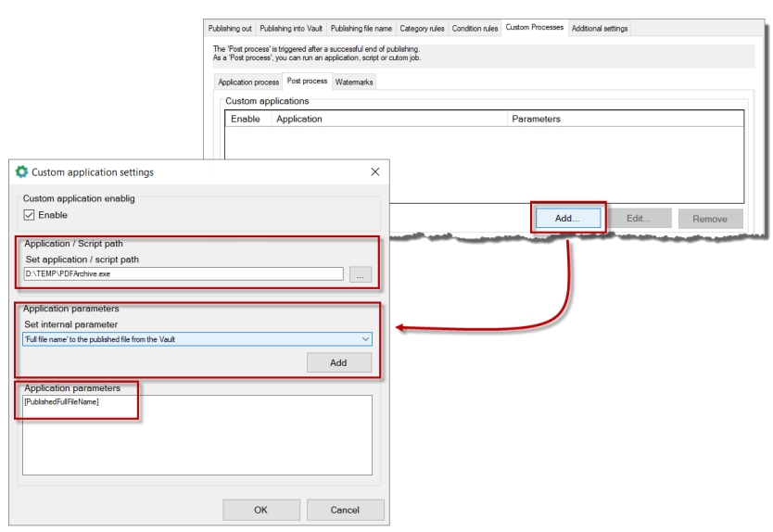Click the application script path field

pyautogui.click(x=183, y=274)
